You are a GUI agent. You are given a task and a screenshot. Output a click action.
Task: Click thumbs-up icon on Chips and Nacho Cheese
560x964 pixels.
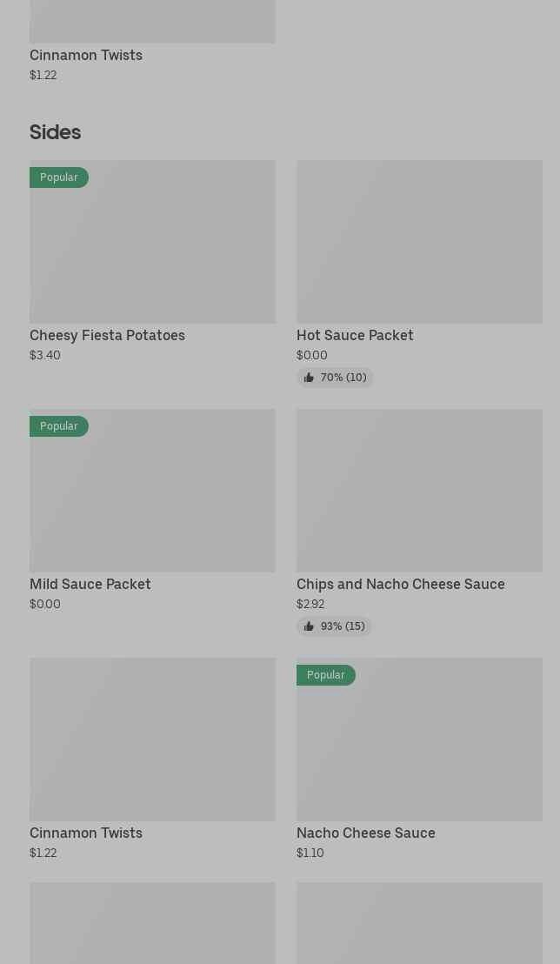coord(309,626)
